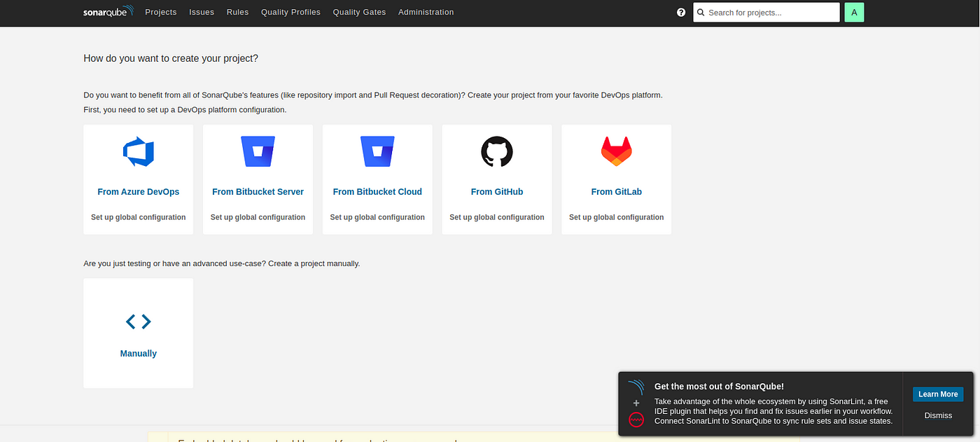The image size is (980, 442).
Task: Choose From Bitbucket Server
Action: tap(258, 192)
